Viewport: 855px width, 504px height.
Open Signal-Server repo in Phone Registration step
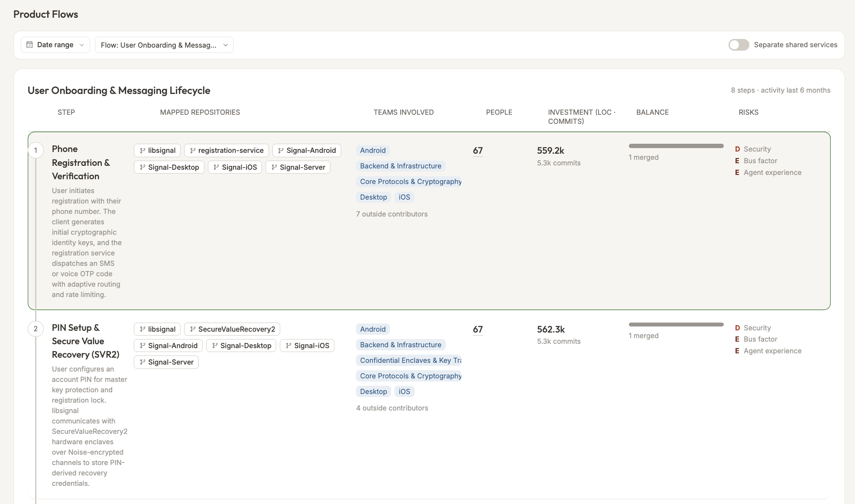pyautogui.click(x=298, y=167)
